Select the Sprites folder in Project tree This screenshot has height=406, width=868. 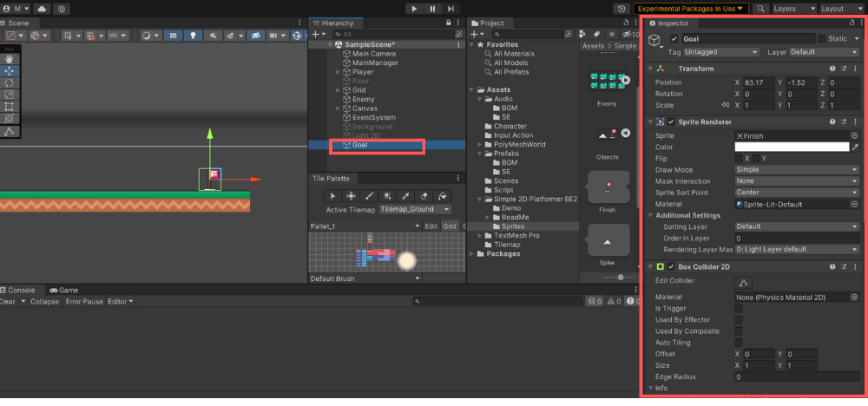click(513, 226)
